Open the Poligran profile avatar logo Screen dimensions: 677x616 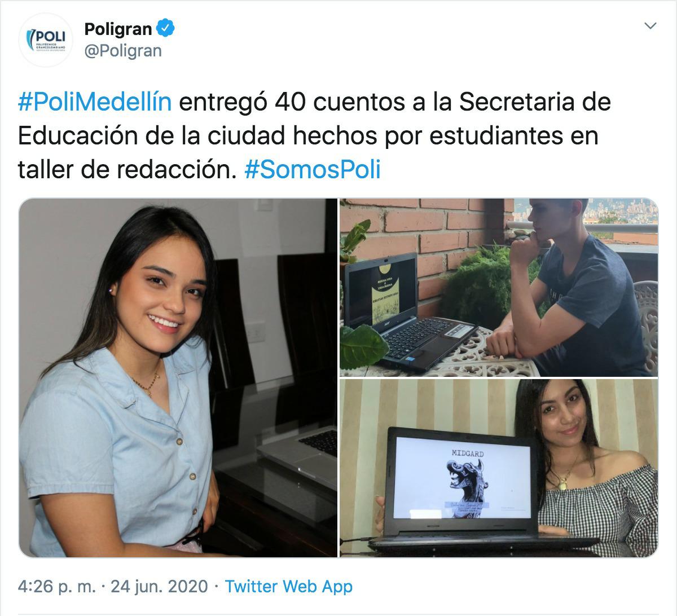[x=46, y=40]
